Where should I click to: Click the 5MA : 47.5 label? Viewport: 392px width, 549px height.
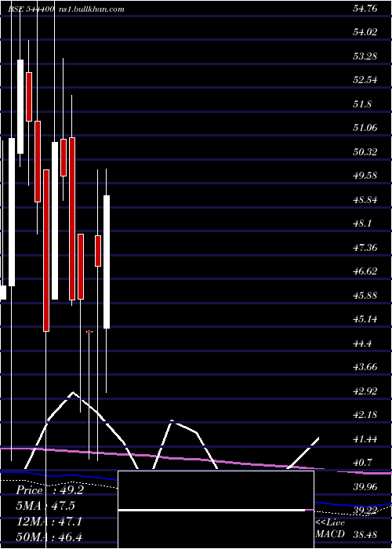click(x=45, y=506)
